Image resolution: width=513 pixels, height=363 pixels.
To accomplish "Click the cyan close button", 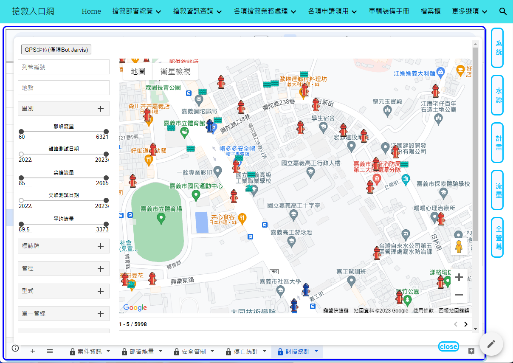I will coord(448,347).
